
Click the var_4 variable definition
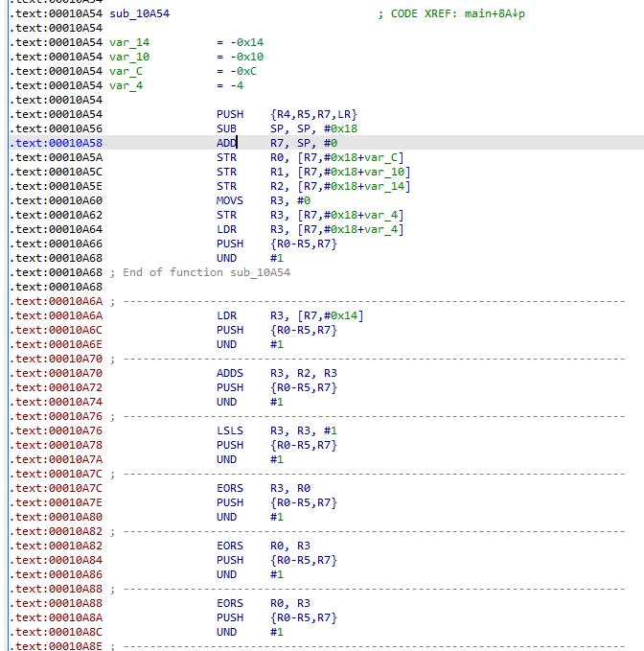(x=126, y=86)
